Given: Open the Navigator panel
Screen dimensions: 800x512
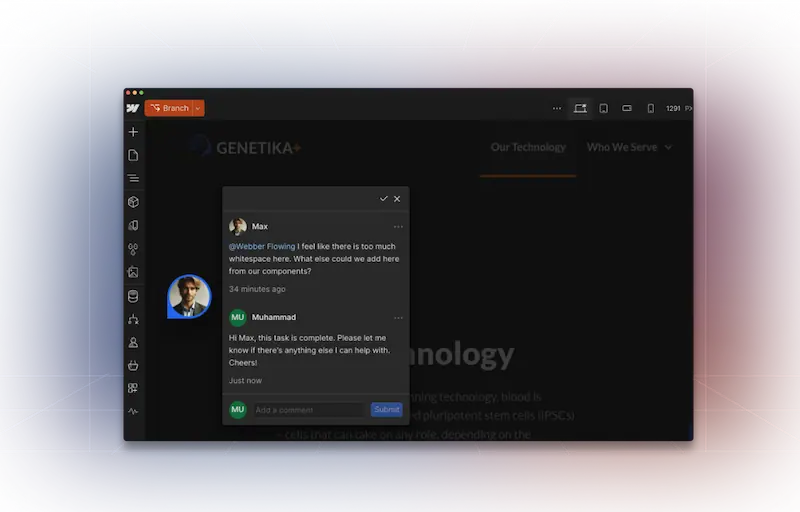Looking at the screenshot, I should click(133, 178).
